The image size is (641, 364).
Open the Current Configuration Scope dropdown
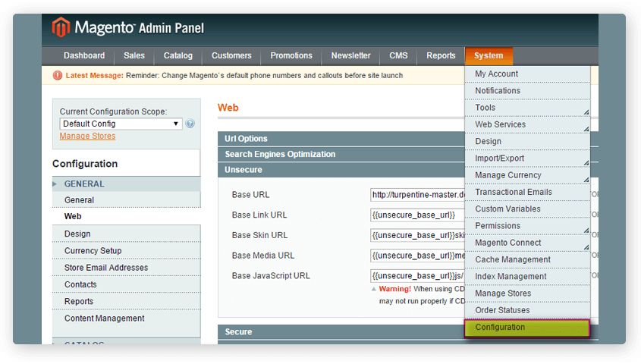click(121, 124)
